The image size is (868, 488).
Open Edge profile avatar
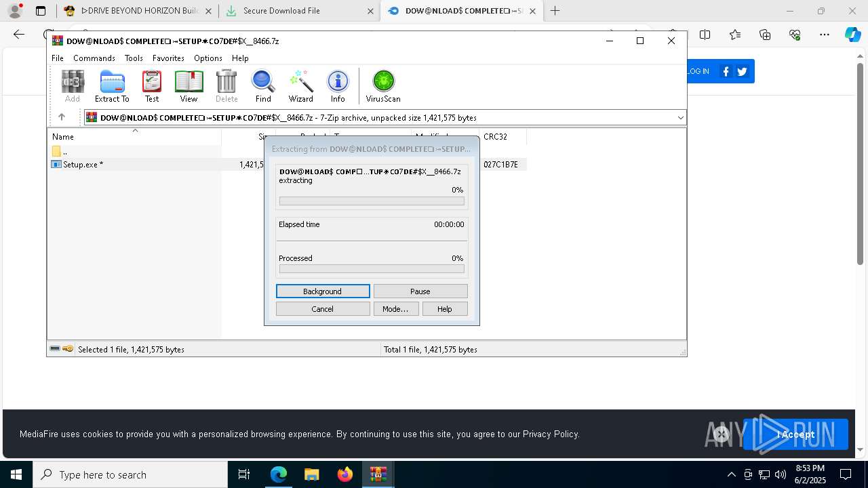(15, 11)
